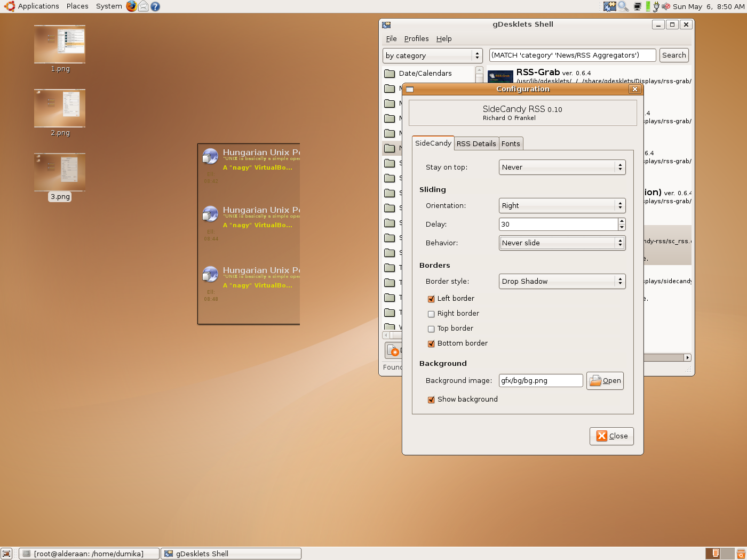Launch Firefox from the top panel

point(131,6)
